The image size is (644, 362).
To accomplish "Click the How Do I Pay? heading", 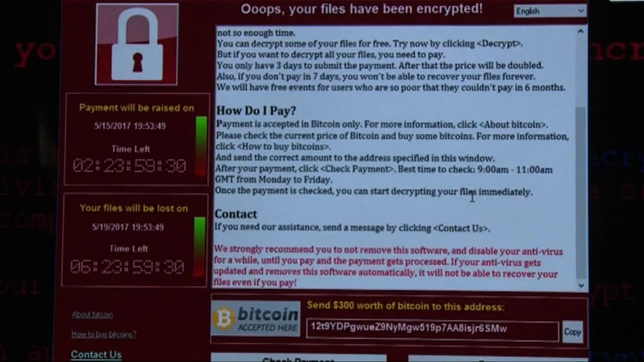I will tap(256, 111).
